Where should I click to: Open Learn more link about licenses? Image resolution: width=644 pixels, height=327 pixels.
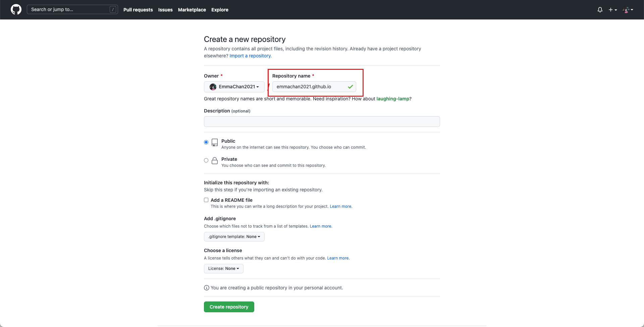pyautogui.click(x=338, y=258)
